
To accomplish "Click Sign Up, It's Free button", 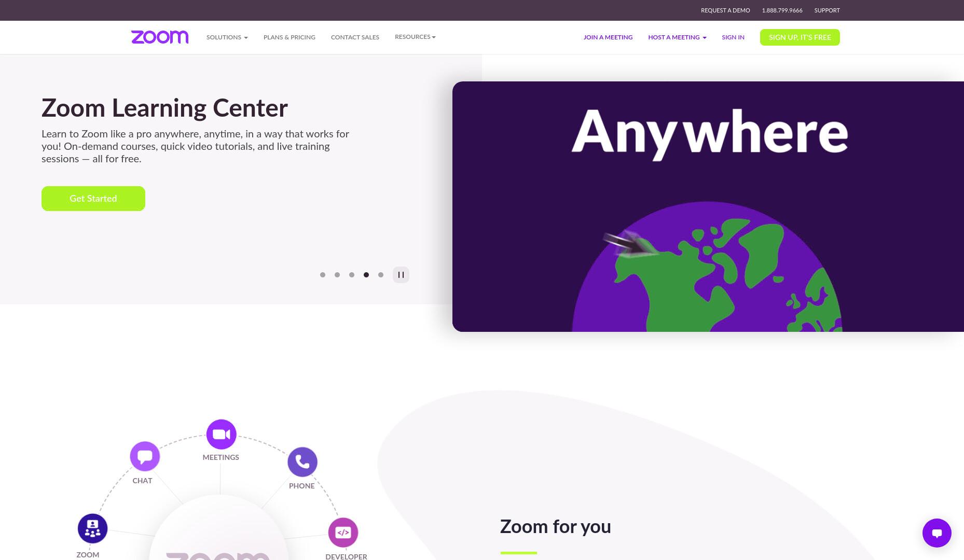I will pos(800,37).
